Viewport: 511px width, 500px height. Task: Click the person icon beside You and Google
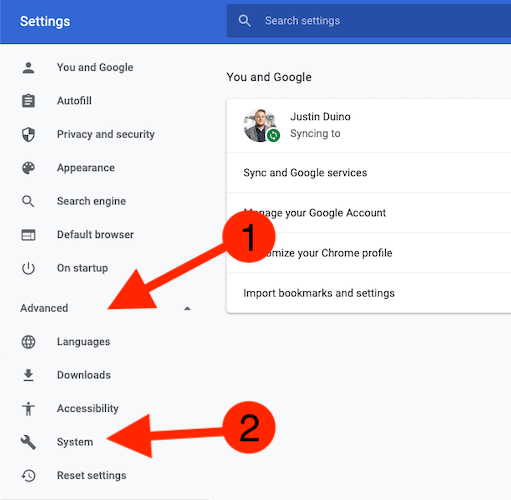point(28,68)
